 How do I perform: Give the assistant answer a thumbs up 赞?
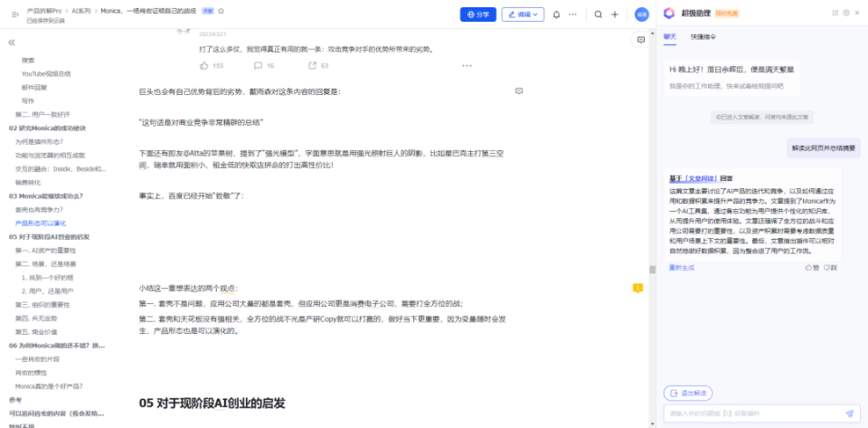point(812,268)
